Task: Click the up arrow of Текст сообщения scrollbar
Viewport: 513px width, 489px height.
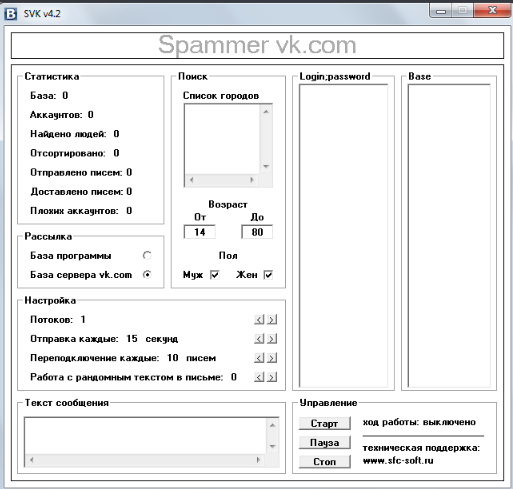Action: pos(273,425)
